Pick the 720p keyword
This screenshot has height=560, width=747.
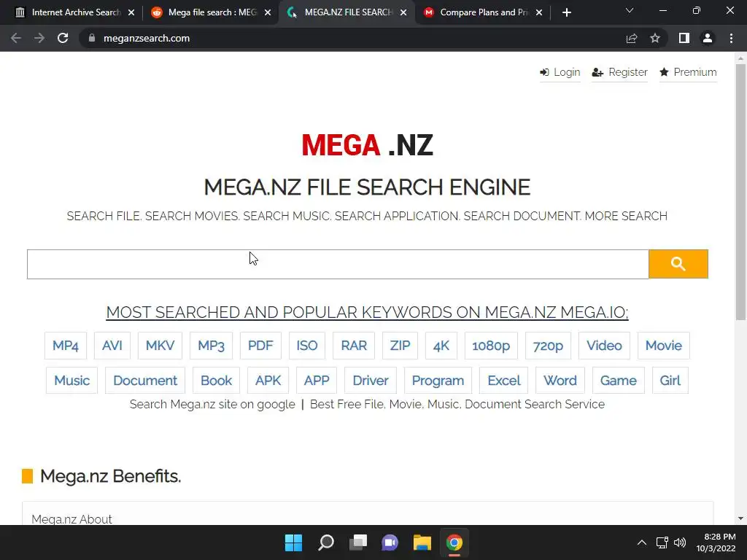pos(548,346)
